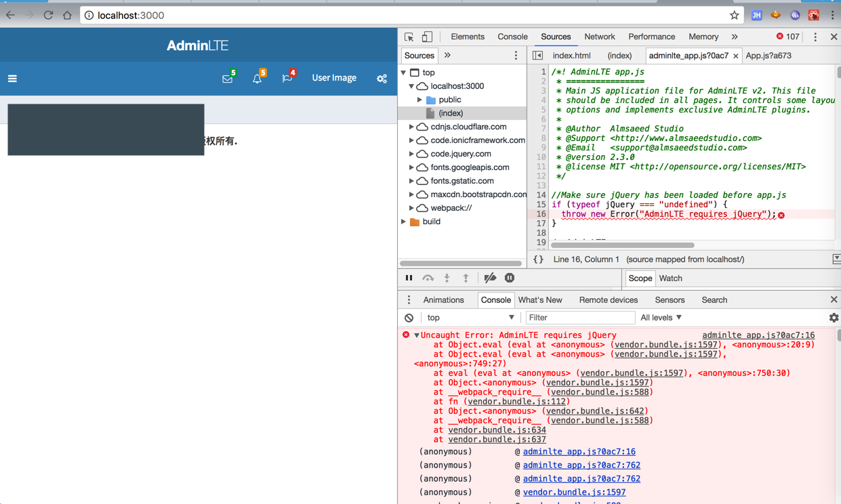
Task: Click the vendor.bundle.js:1597 source link
Action: (x=574, y=492)
